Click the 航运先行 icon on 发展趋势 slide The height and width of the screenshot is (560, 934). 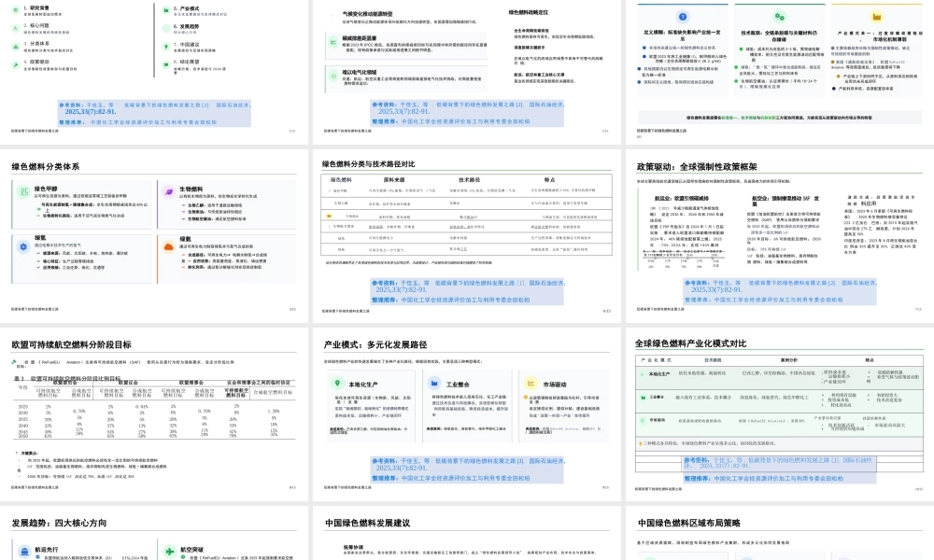(x=24, y=551)
